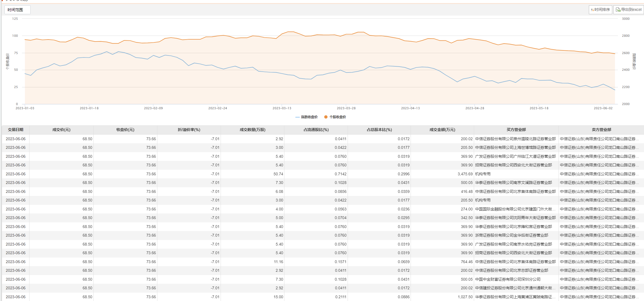Viewport: 644px width, 301px height.
Task: Toggle 个股收盘价 orange legend dot
Action: click(326, 117)
